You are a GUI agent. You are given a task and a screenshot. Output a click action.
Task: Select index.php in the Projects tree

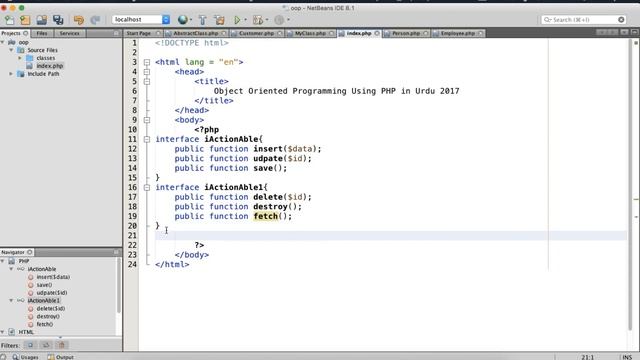pos(49,66)
